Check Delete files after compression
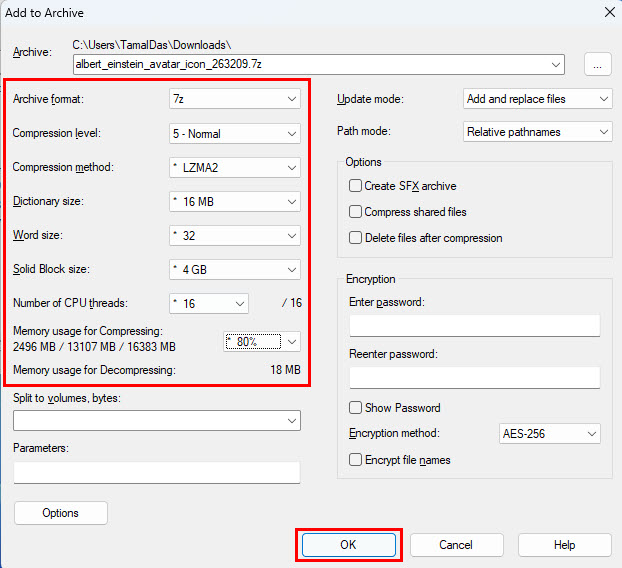 tap(355, 238)
